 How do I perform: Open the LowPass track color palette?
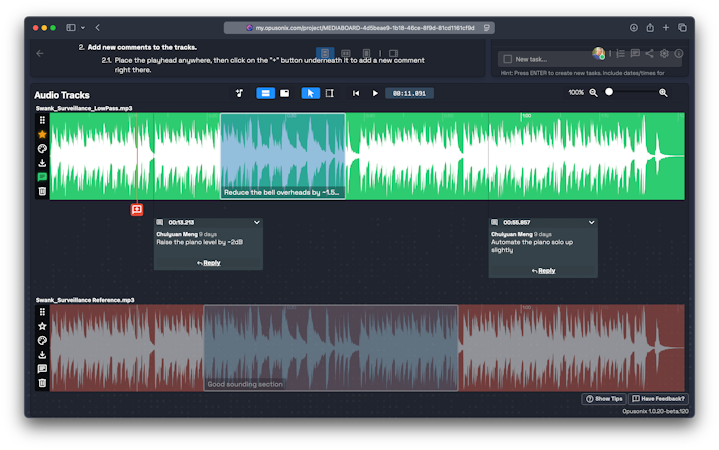coord(42,149)
